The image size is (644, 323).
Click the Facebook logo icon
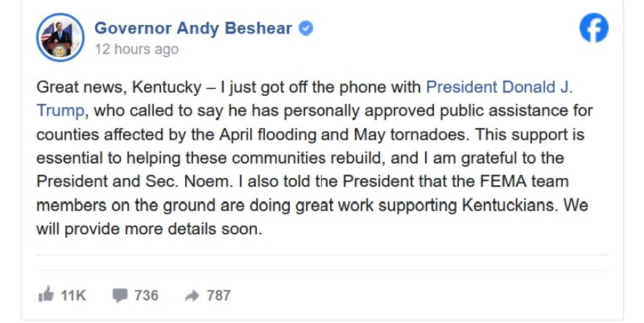[x=594, y=28]
